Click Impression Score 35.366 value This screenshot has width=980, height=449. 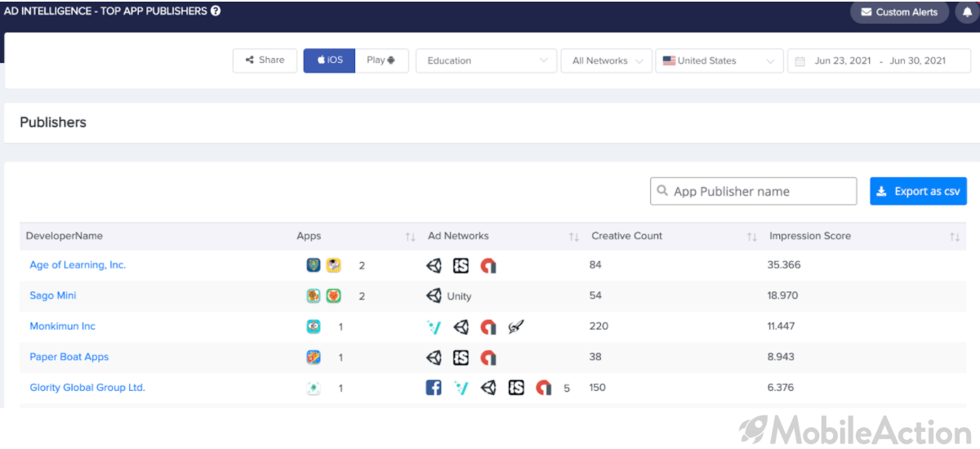[784, 265]
